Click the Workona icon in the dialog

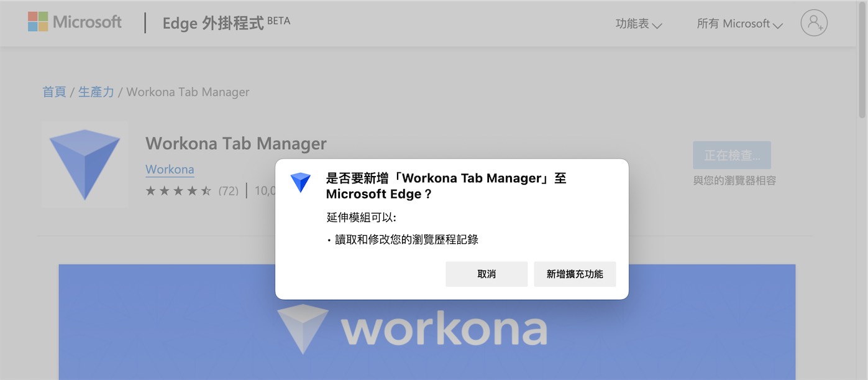pos(300,182)
